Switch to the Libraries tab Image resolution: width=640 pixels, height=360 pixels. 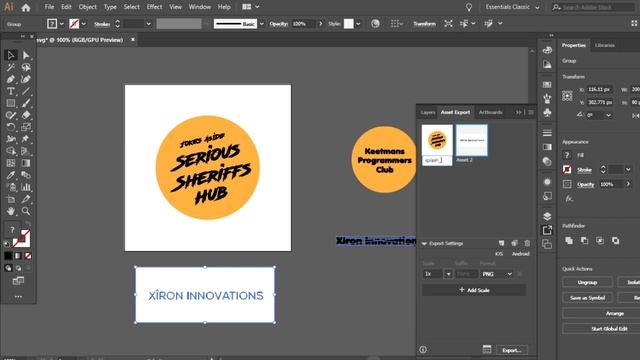[x=604, y=45]
